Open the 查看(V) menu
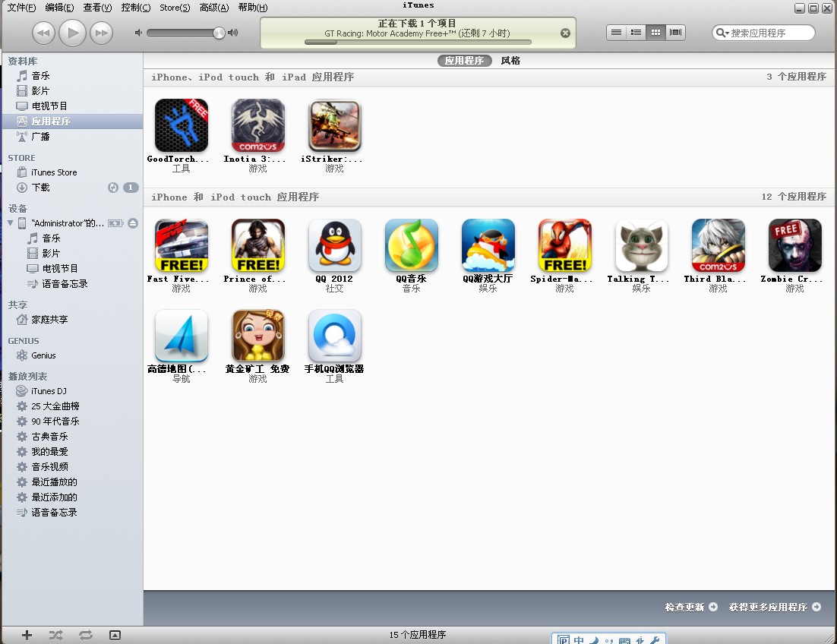 tap(97, 8)
